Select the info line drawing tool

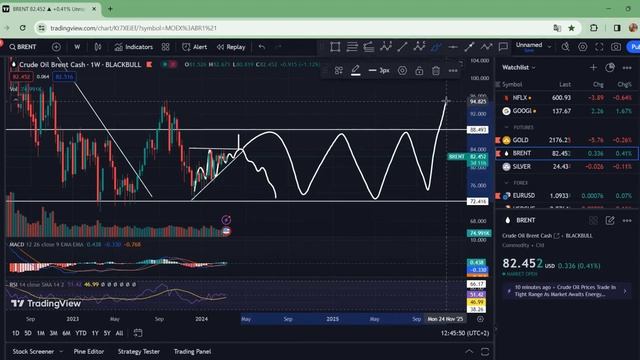tap(469, 47)
